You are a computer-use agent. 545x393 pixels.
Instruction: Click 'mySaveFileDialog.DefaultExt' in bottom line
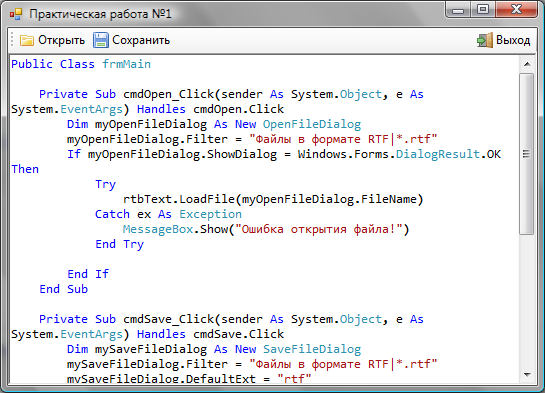click(x=161, y=378)
